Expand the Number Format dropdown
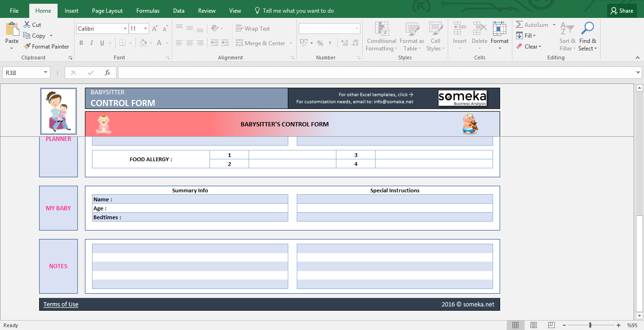 click(356, 29)
